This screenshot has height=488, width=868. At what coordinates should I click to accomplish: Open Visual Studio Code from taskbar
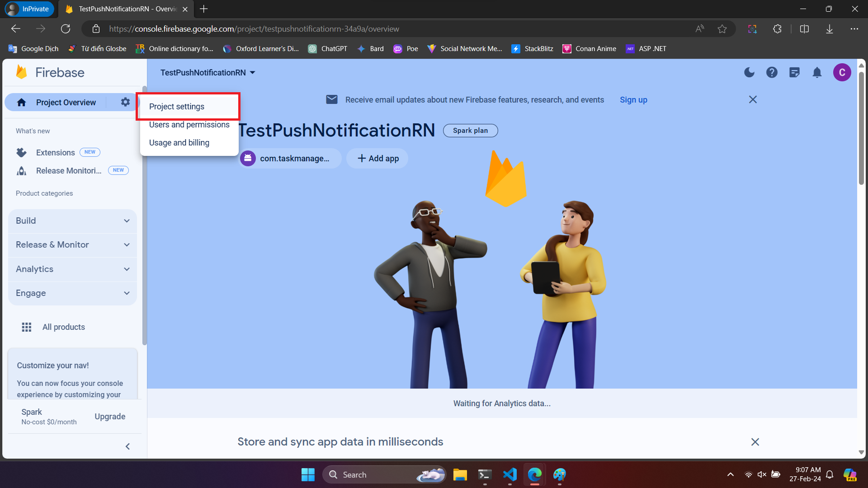tap(509, 474)
